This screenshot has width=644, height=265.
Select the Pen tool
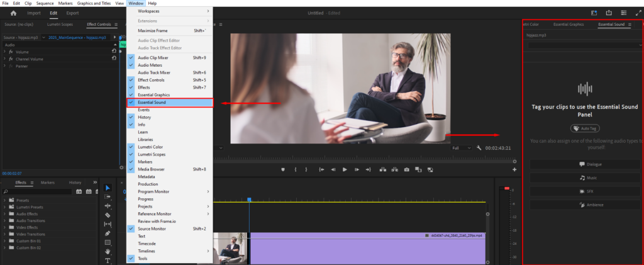click(x=108, y=234)
